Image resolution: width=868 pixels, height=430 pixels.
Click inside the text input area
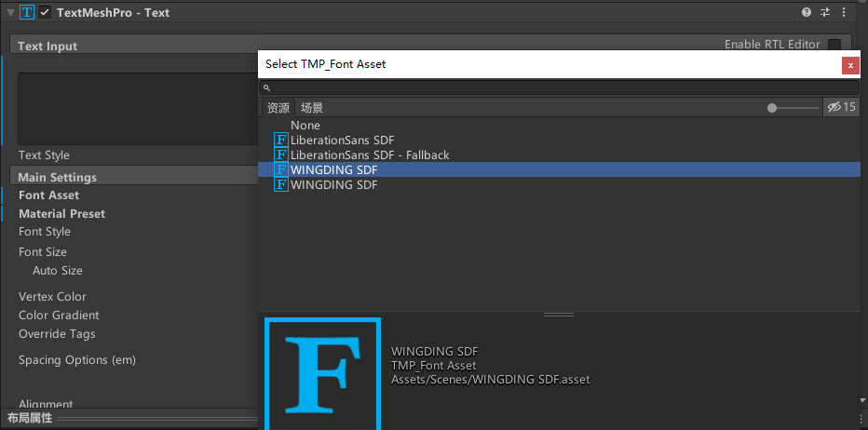point(139,109)
